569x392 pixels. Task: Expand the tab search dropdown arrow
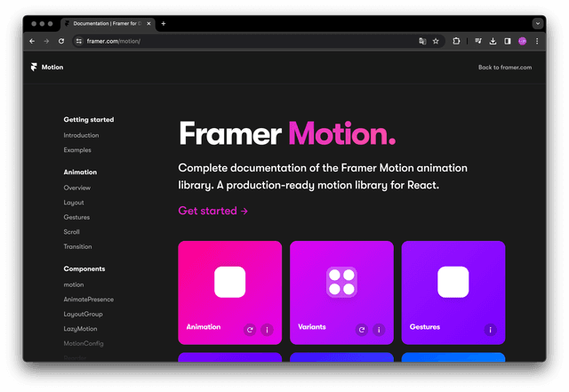coord(538,24)
